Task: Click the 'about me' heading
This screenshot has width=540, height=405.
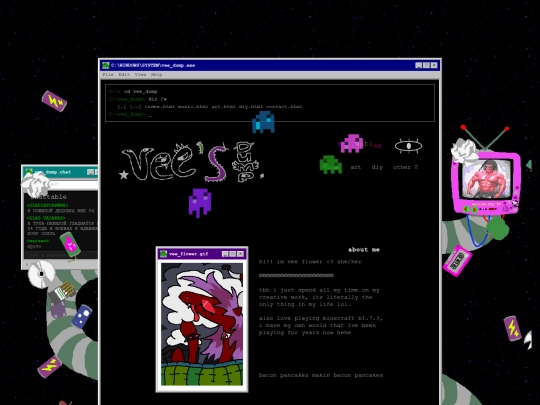Action: pos(364,250)
